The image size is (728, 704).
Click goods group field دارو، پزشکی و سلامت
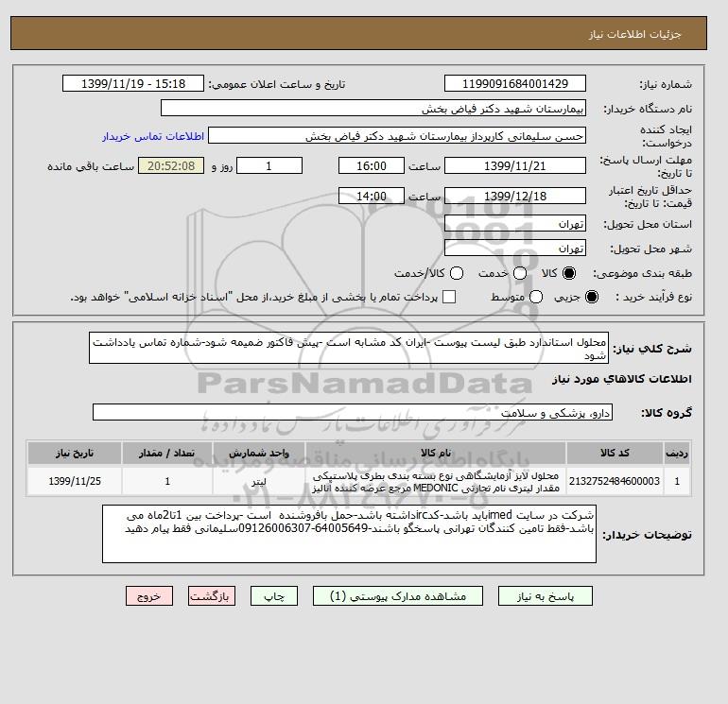tap(353, 413)
